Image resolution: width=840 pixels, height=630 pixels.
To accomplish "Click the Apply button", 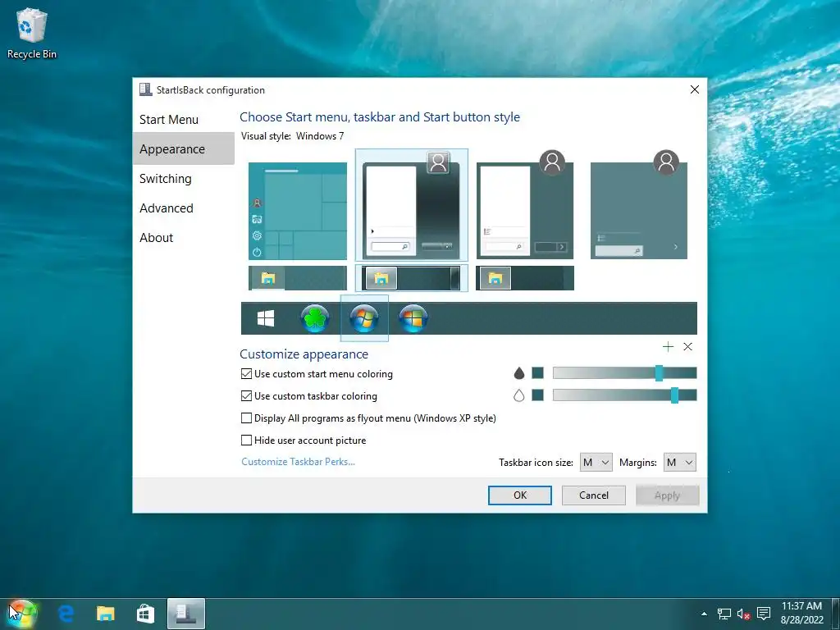I will click(667, 495).
